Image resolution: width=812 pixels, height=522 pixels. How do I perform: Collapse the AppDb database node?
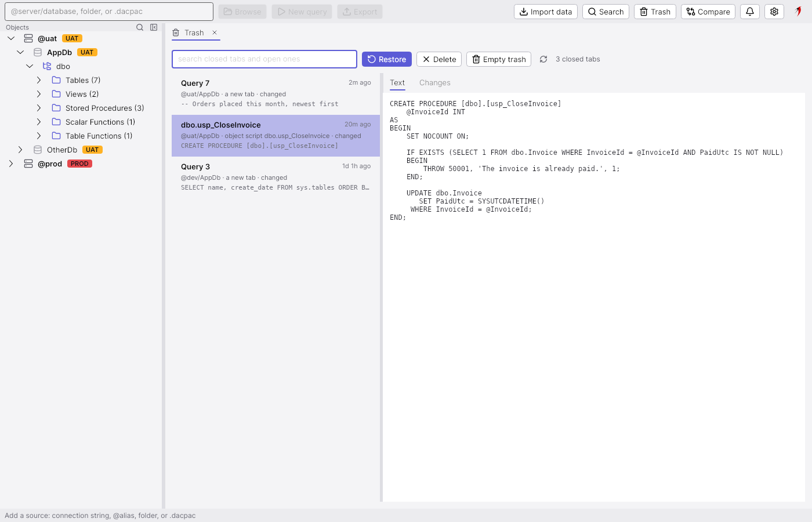tap(20, 52)
